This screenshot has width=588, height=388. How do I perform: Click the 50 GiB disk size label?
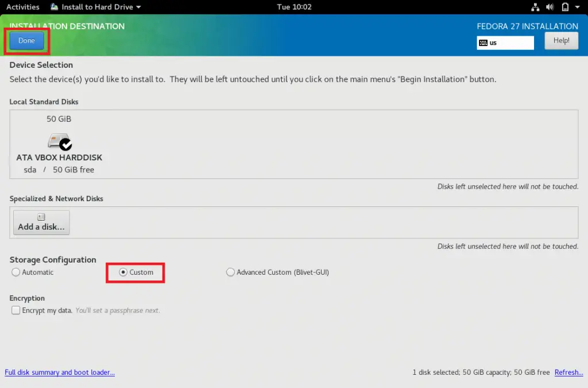point(59,119)
